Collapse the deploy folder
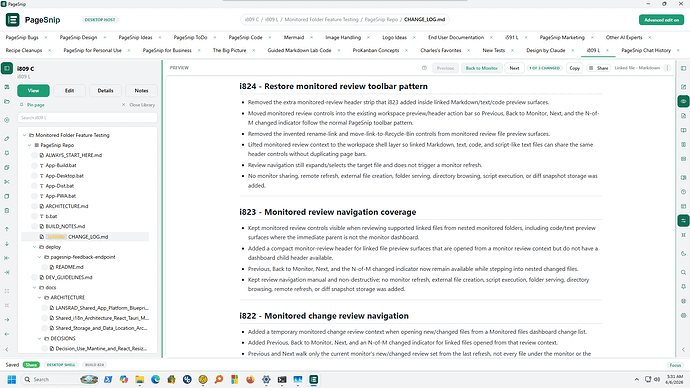This screenshot has height=388, width=690. [x=34, y=247]
